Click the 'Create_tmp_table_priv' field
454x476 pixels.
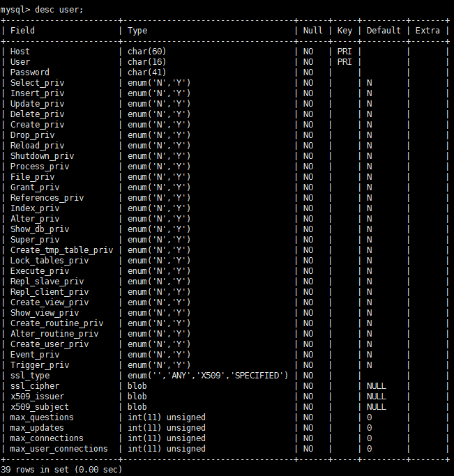[61, 250]
